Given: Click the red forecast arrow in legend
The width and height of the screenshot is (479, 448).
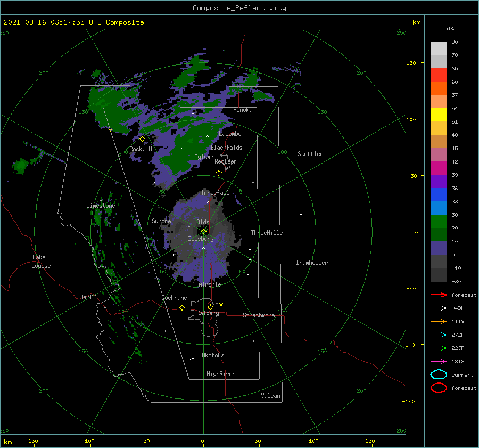Looking at the screenshot, I should 439,295.
